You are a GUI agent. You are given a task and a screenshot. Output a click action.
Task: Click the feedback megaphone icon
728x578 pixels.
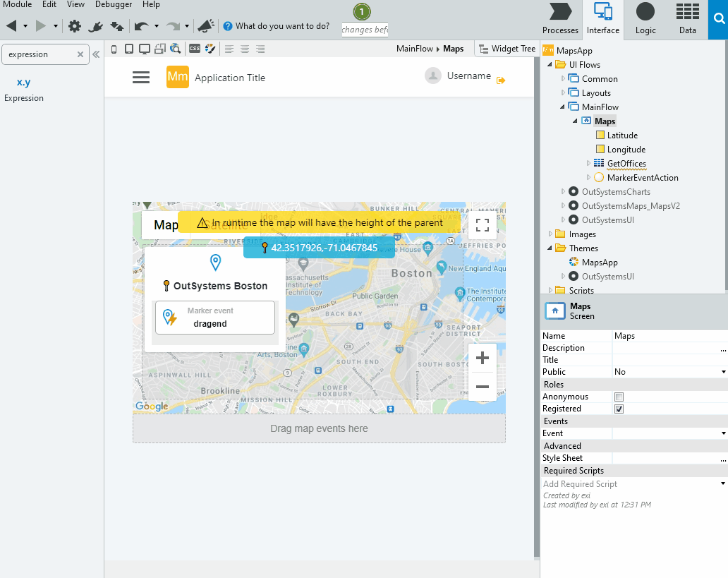click(205, 25)
